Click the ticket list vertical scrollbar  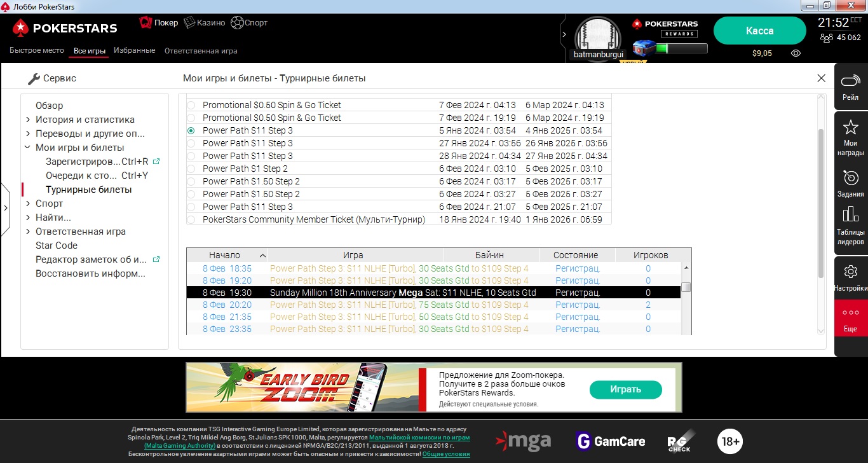pos(821,204)
